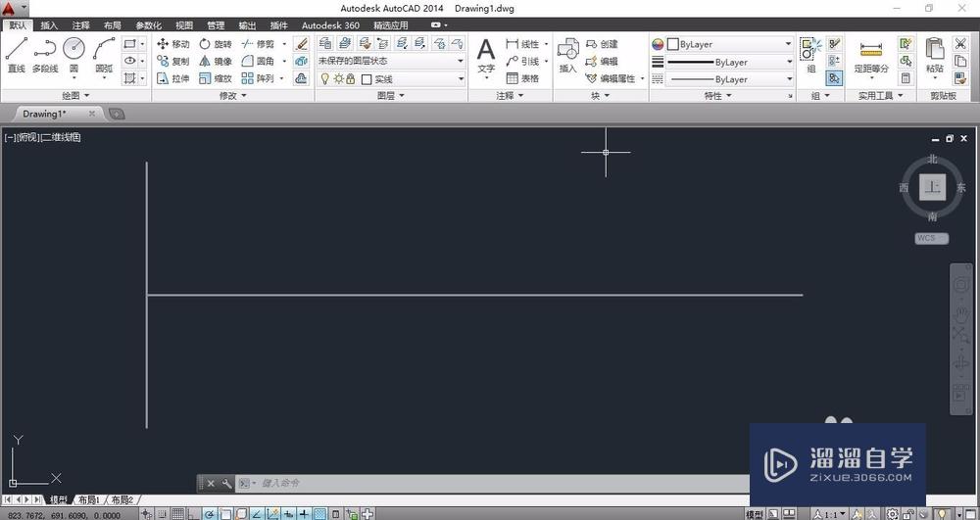The width and height of the screenshot is (980, 520).
Task: Switch to the Insert (插入) ribbon tab
Action: (x=49, y=25)
